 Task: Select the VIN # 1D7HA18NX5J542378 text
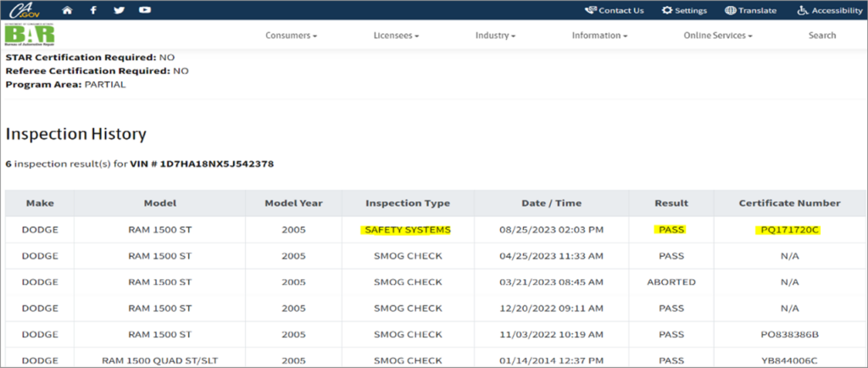tap(202, 164)
